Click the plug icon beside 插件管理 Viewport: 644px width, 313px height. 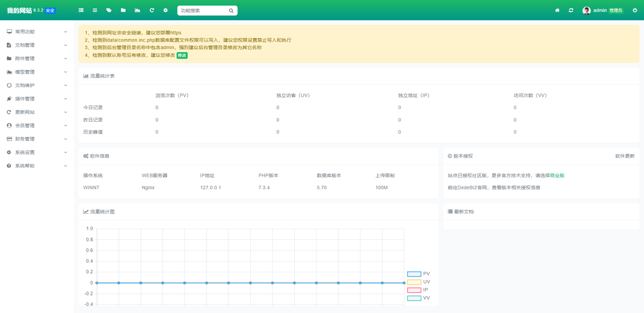9,98
